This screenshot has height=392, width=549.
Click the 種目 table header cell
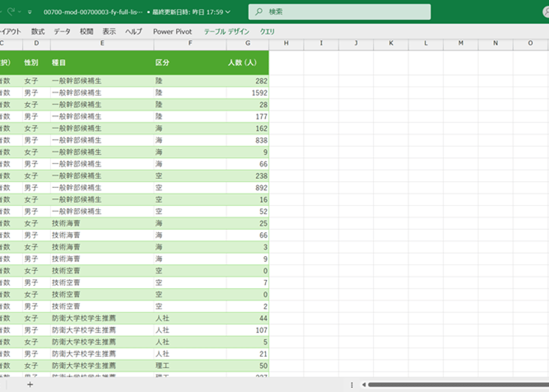click(102, 62)
